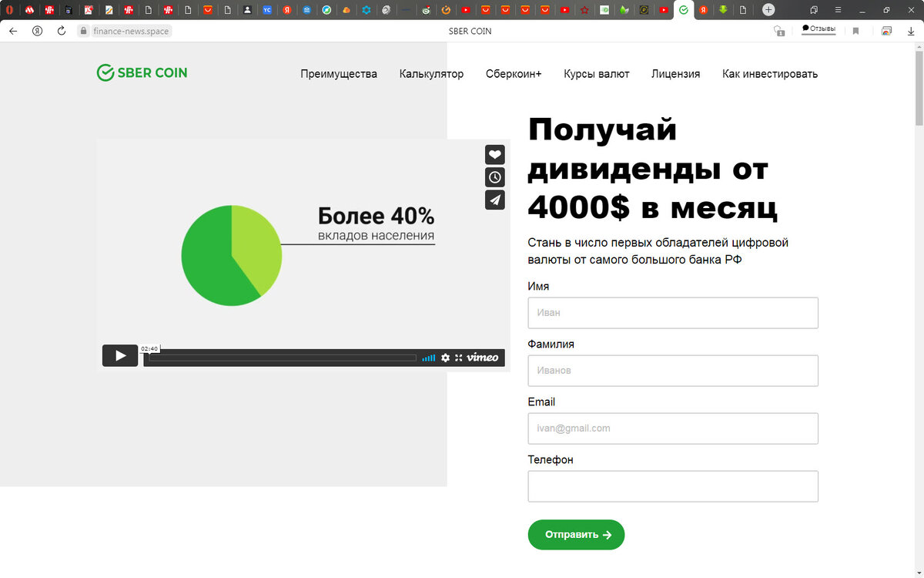The image size is (924, 578).
Task: Open the browser extensions icon beside the bookmark
Action: [886, 31]
